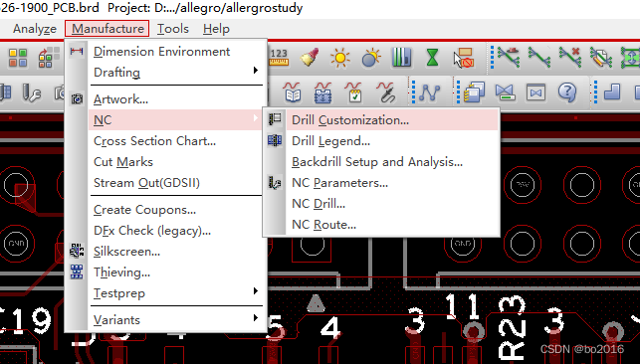This screenshot has height=364, width=640.
Task: Click the orange box with prohibit sign icon
Action: tap(464, 58)
